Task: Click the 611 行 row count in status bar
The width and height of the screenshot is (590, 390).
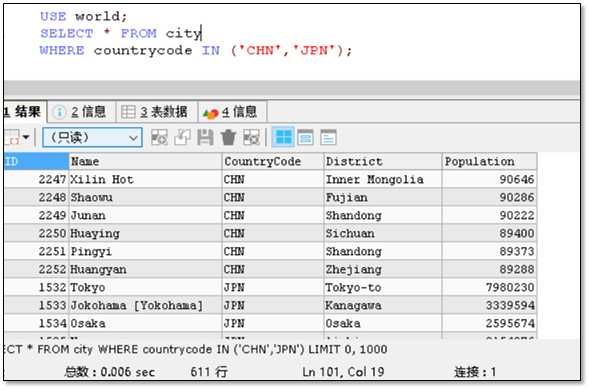Action: [209, 372]
